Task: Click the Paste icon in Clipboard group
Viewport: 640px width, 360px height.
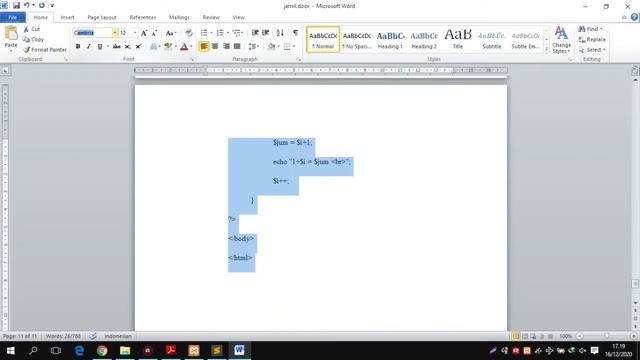Action: [11, 33]
